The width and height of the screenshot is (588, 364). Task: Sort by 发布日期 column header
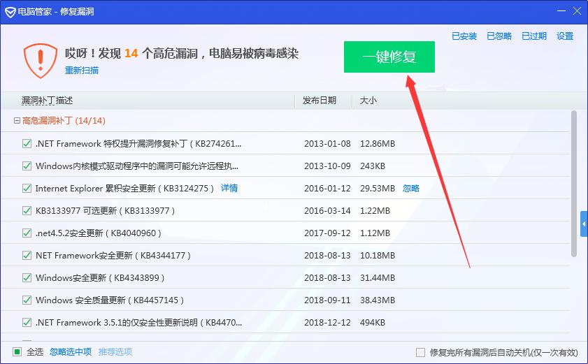coord(319,101)
